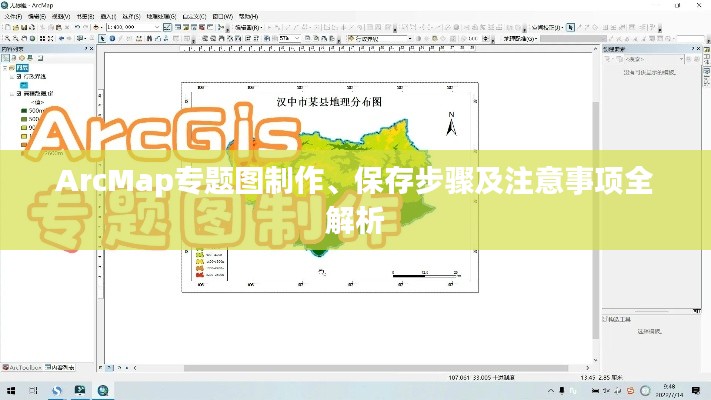Image resolution: width=711 pixels, height=400 pixels.
Task: Open the 帮助(H) menu
Action: click(x=248, y=17)
